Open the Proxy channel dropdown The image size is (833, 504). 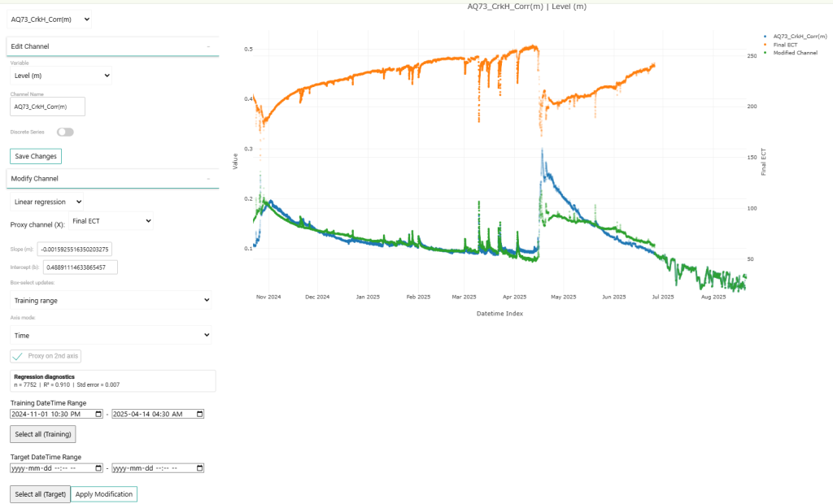(111, 220)
